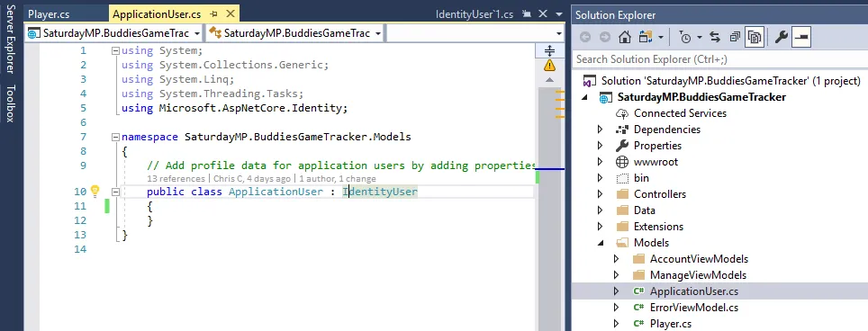Viewport: 868px width, 331px height.
Task: Click the ManageViewModels folder icon
Action: pyautogui.click(x=638, y=274)
